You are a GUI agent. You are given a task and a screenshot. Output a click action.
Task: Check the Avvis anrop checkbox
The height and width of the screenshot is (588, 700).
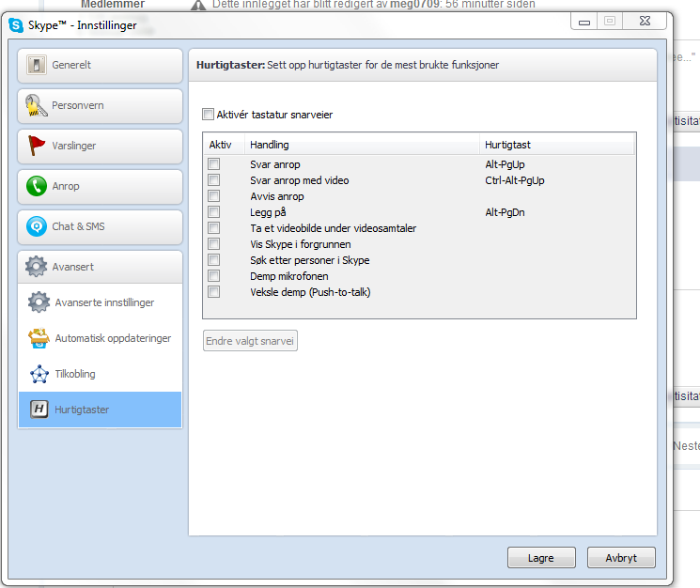pyautogui.click(x=214, y=196)
